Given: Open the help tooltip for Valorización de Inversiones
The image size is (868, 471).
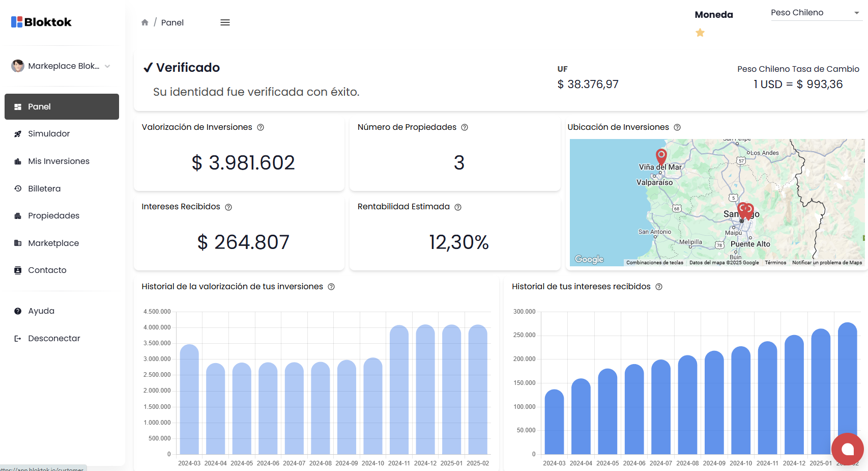Looking at the screenshot, I should pyautogui.click(x=261, y=127).
